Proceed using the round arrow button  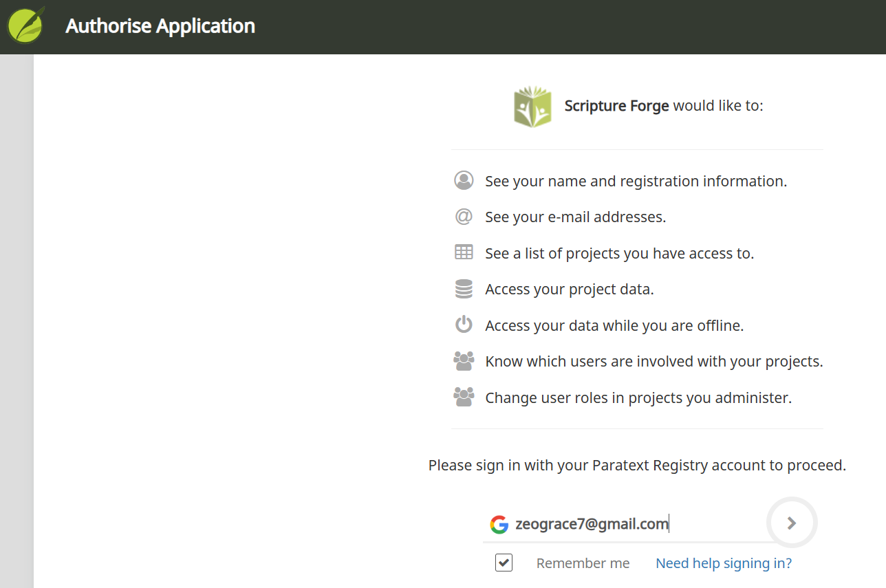(792, 523)
